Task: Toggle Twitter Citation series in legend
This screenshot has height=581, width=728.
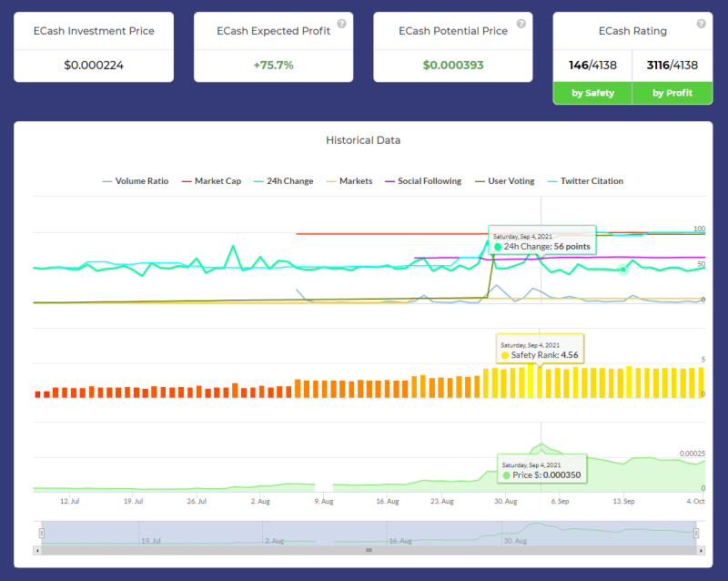Action: [x=585, y=181]
